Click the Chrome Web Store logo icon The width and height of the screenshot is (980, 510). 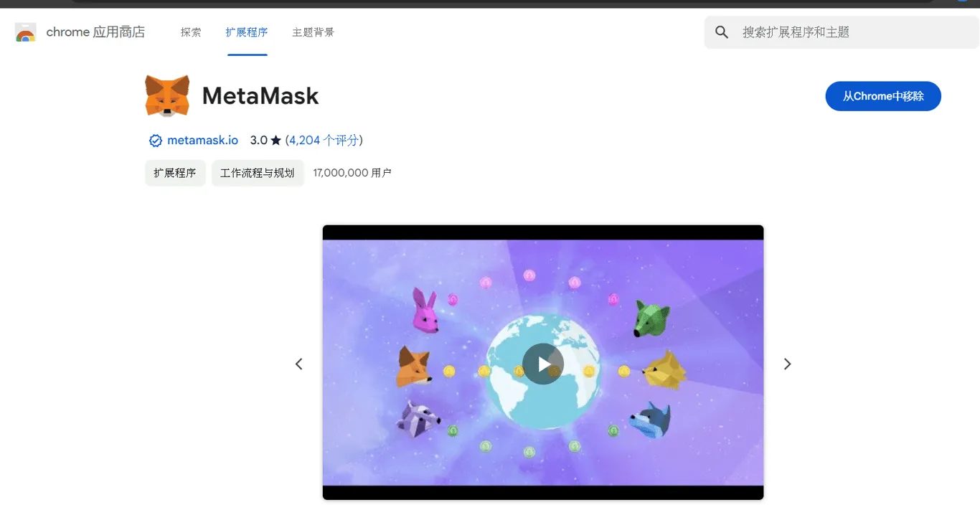click(x=25, y=32)
